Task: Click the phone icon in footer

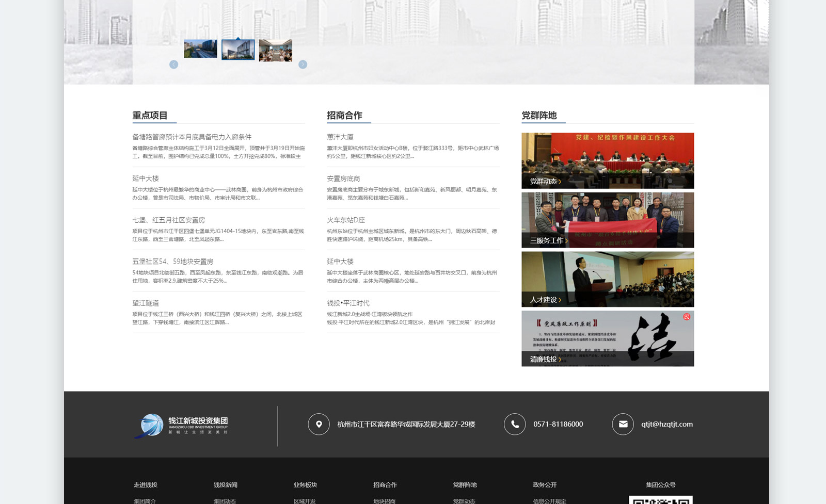Action: [515, 424]
